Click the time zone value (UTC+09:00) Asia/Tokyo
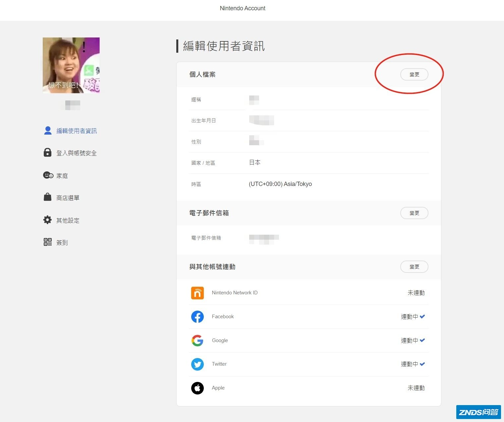The image size is (504, 422). [280, 184]
